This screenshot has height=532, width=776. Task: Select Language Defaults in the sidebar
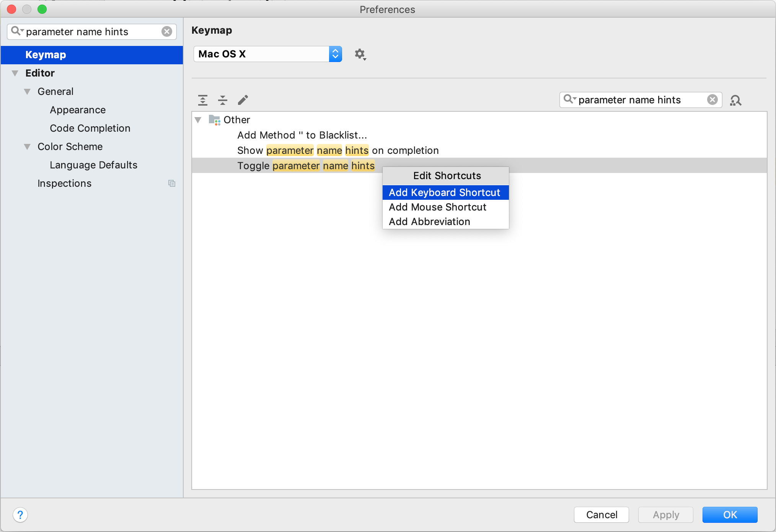(x=93, y=165)
